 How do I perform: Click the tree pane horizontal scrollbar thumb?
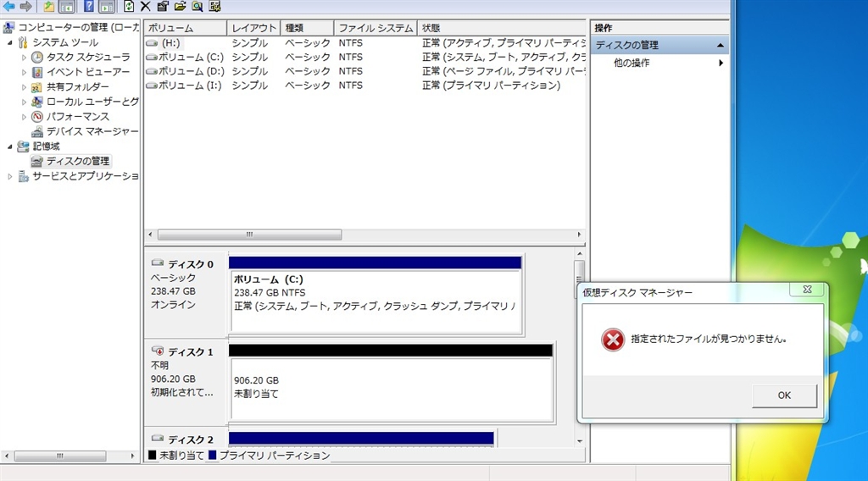point(60,456)
